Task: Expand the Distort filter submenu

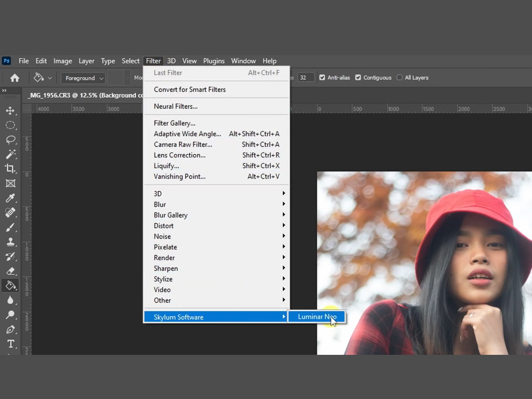Action: [x=164, y=225]
